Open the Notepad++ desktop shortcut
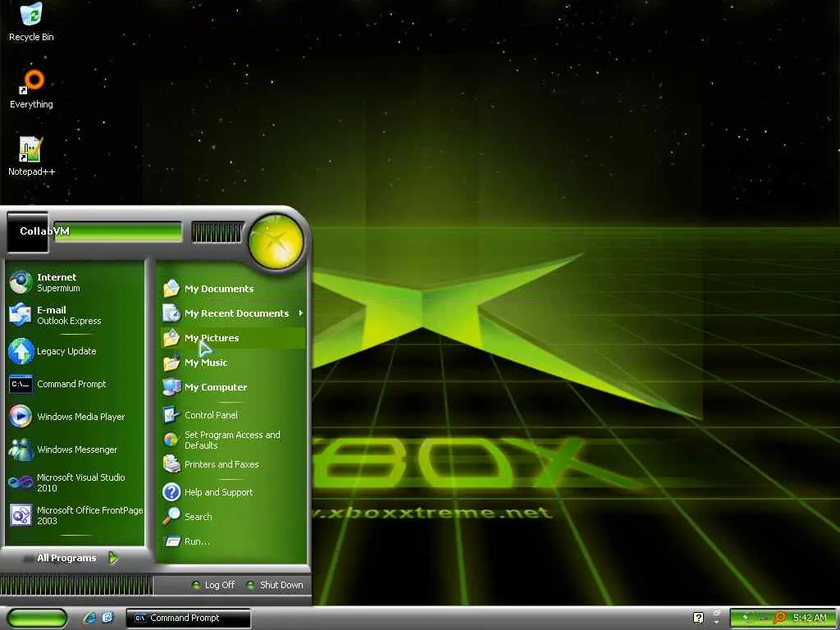Image resolution: width=840 pixels, height=630 pixels. point(31,157)
